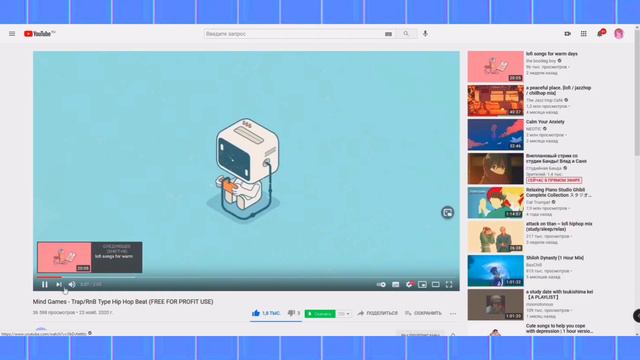Open 'Cute songs to help you cope' title

(x=559, y=329)
